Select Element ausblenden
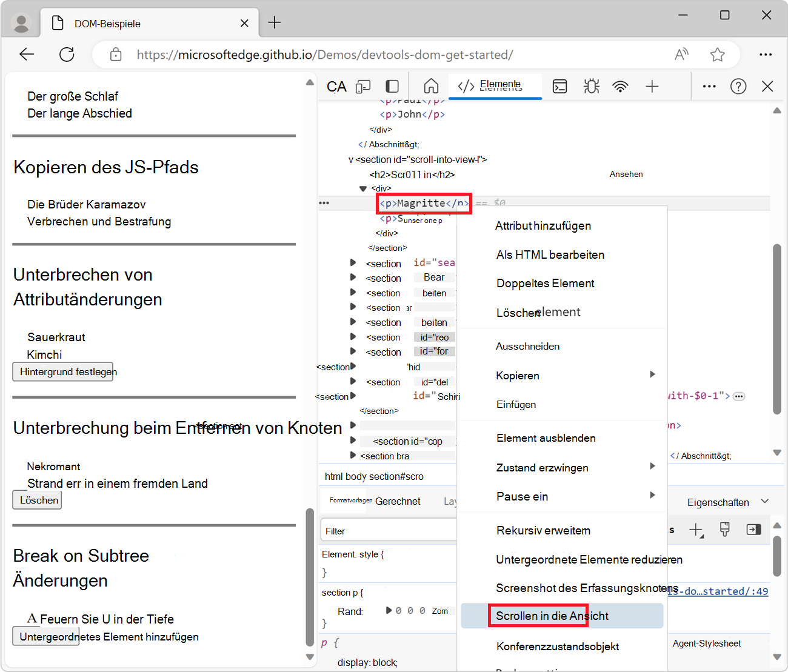This screenshot has width=788, height=672. (546, 438)
